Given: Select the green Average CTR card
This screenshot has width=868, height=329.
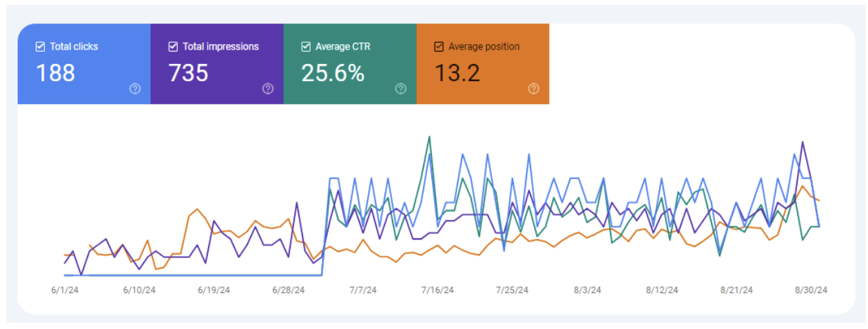Looking at the screenshot, I should pyautogui.click(x=350, y=64).
